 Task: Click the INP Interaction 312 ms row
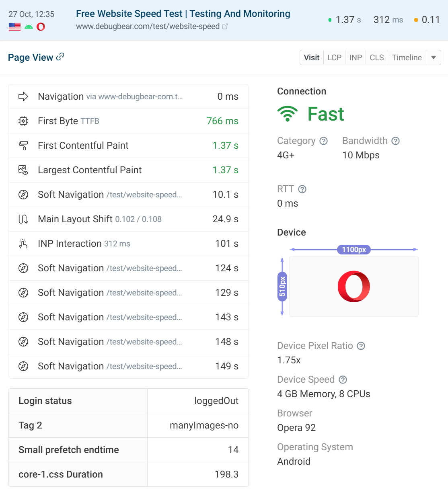pyautogui.click(x=128, y=244)
